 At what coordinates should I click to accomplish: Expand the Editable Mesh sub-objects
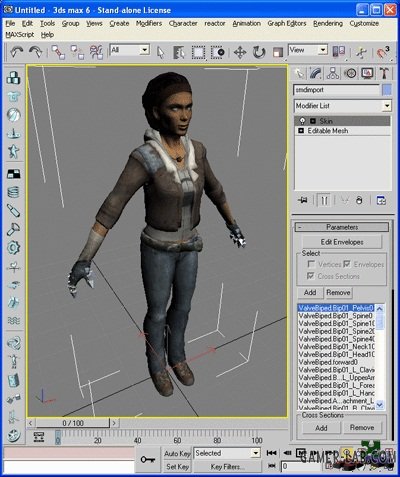point(301,131)
